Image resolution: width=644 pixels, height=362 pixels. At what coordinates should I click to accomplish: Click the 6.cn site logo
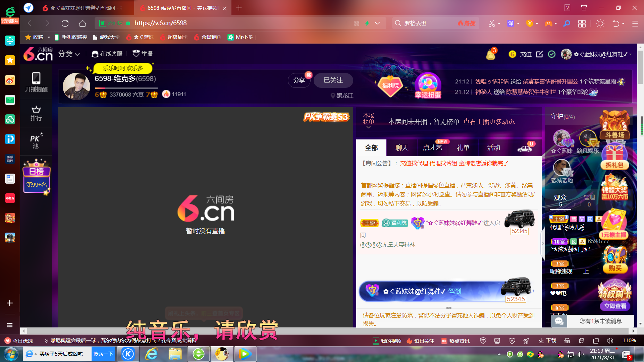(x=38, y=54)
